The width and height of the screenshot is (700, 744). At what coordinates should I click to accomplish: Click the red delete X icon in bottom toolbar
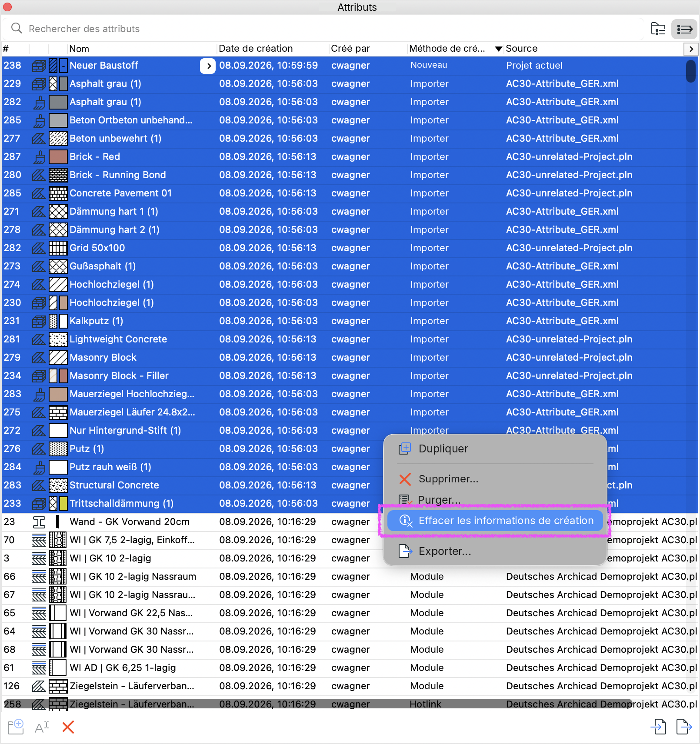point(68,727)
